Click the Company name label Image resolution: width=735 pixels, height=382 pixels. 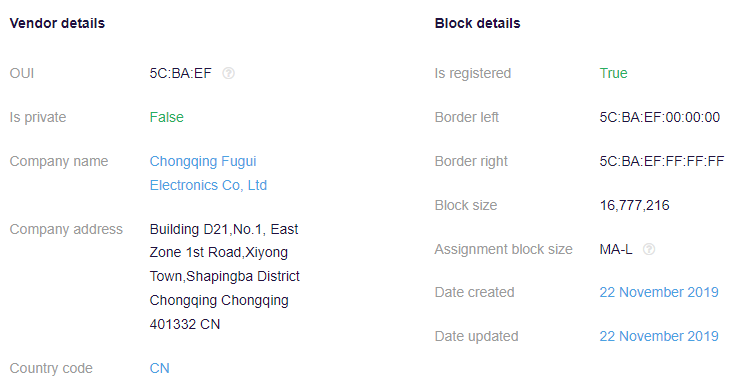(59, 161)
